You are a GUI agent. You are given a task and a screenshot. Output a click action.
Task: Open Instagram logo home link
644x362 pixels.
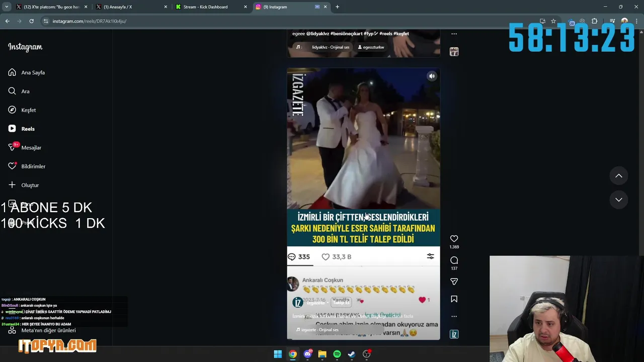coord(25,47)
